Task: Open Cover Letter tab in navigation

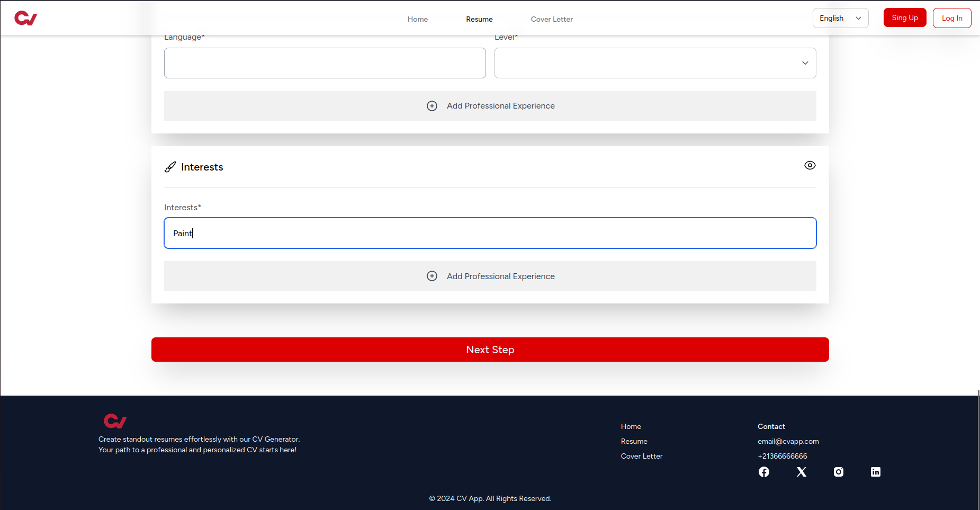Action: pos(552,19)
